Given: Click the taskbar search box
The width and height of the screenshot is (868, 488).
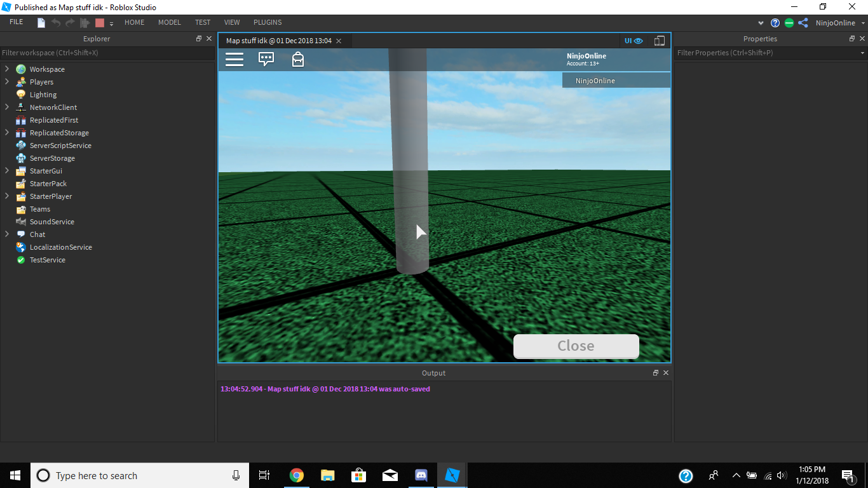Looking at the screenshot, I should tap(140, 475).
